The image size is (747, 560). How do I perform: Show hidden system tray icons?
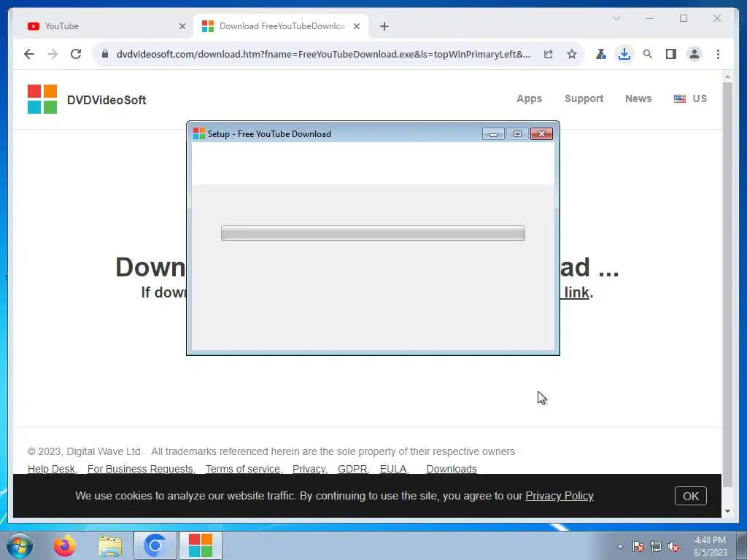click(x=620, y=546)
